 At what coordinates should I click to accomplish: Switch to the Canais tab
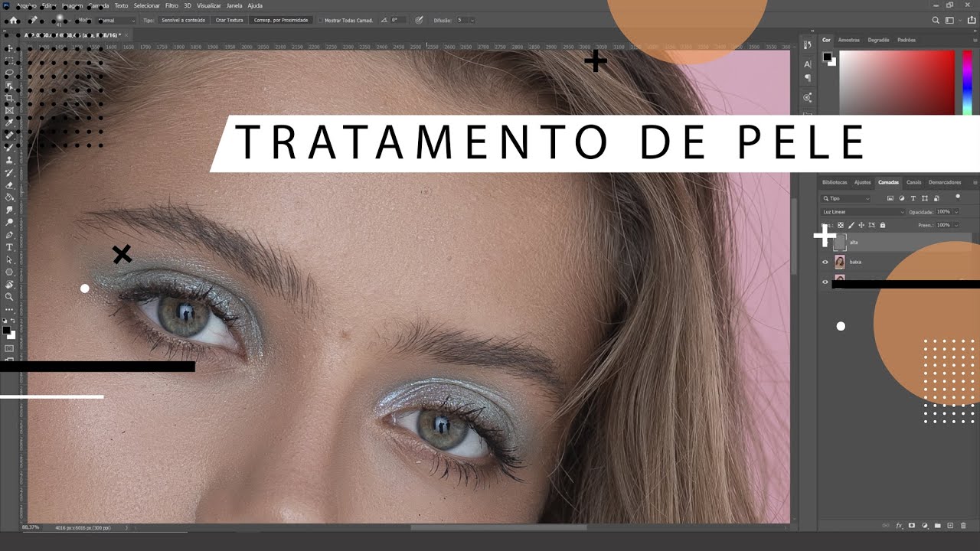pos(913,182)
